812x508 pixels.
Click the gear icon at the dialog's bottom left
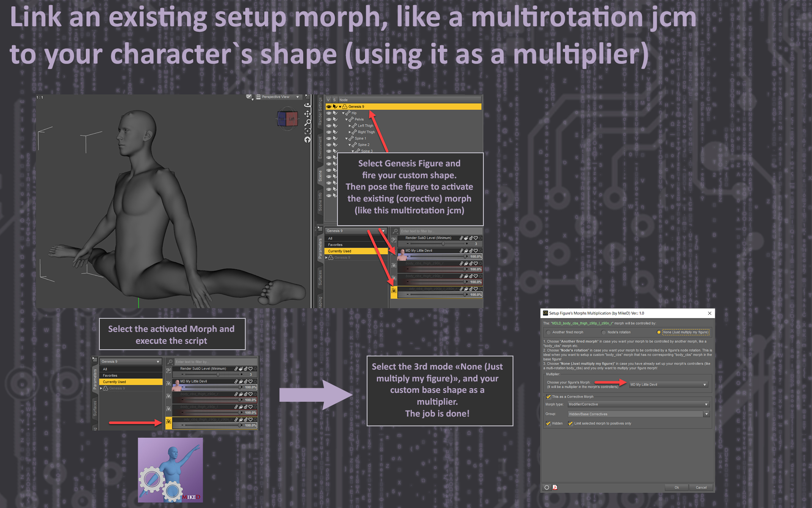click(x=546, y=488)
